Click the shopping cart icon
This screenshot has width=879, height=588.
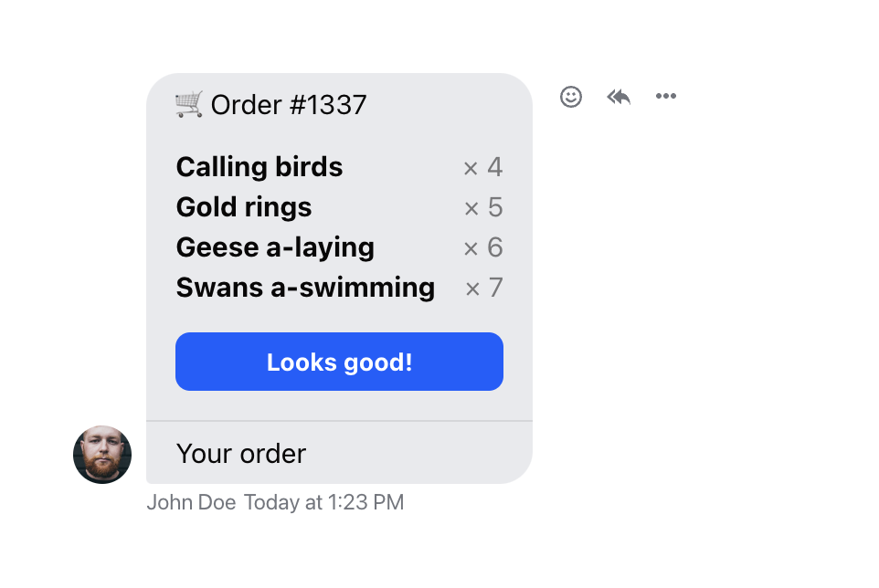pyautogui.click(x=188, y=105)
